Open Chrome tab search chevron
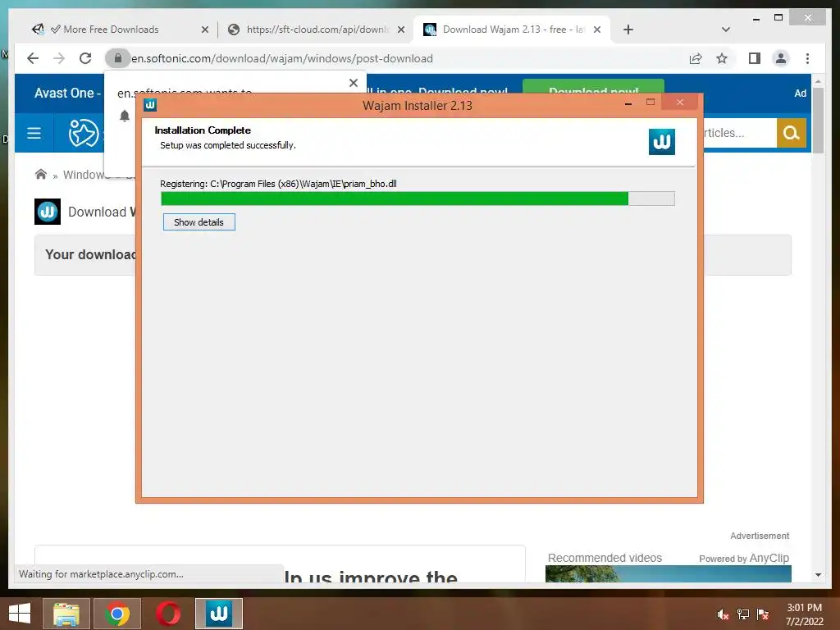The width and height of the screenshot is (840, 630). pyautogui.click(x=726, y=30)
